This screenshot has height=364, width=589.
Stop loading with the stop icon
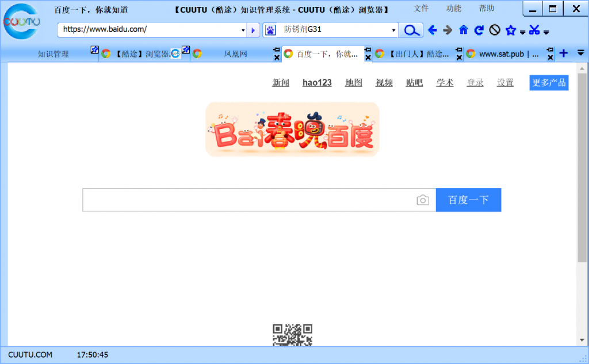tap(495, 30)
